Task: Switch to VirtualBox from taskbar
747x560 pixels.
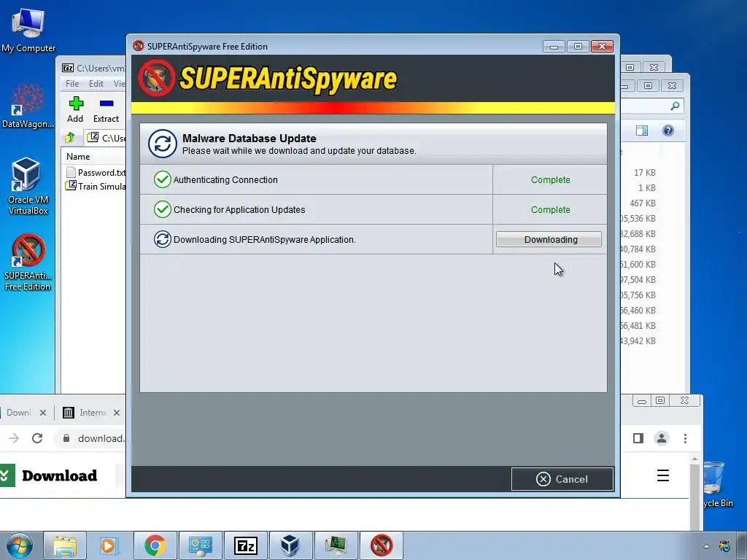Action: (x=290, y=545)
